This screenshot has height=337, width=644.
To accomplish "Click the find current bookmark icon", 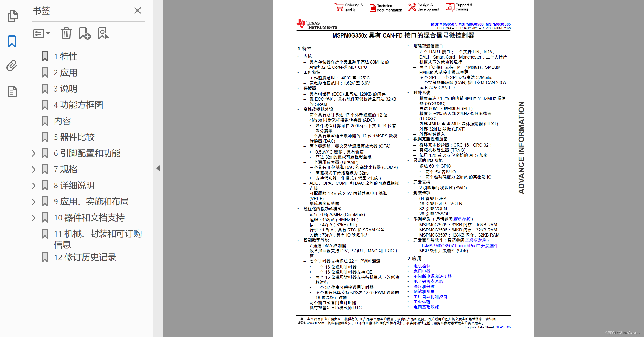I will pos(103,34).
